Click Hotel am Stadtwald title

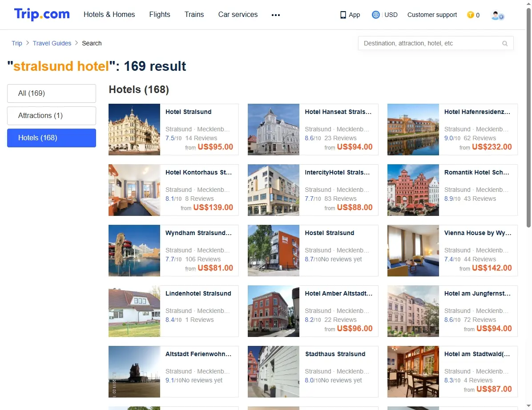[477, 354]
